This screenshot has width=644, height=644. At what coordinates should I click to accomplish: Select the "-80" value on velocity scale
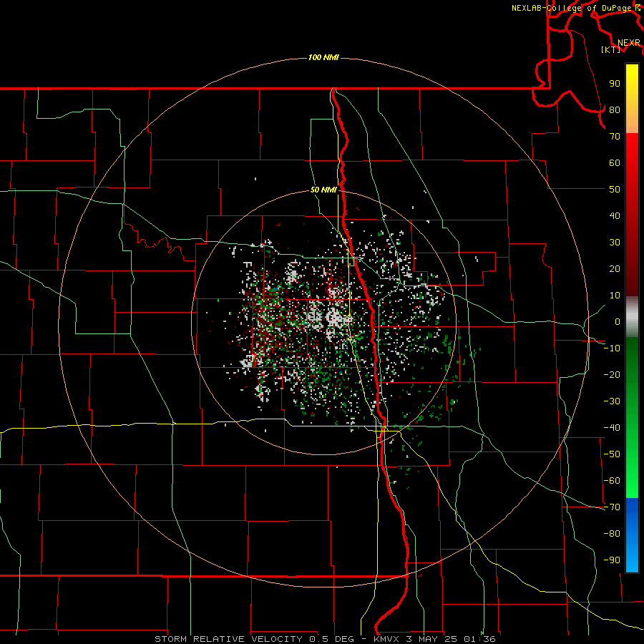612,534
